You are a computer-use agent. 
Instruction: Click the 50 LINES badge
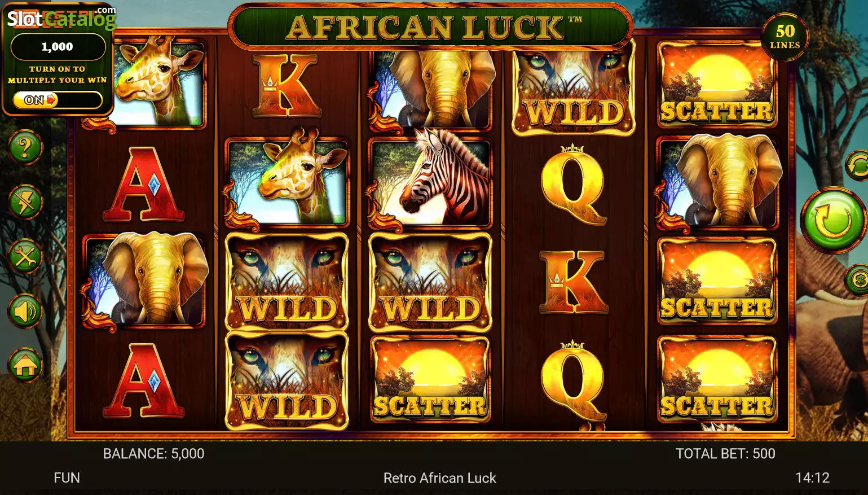(785, 37)
